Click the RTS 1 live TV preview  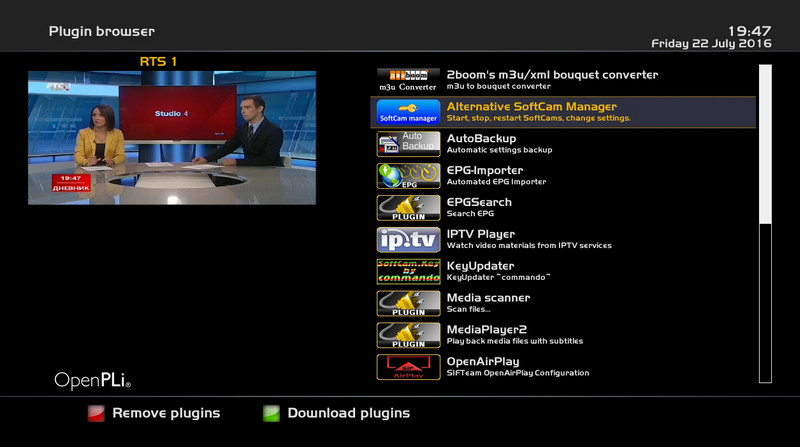[x=172, y=138]
